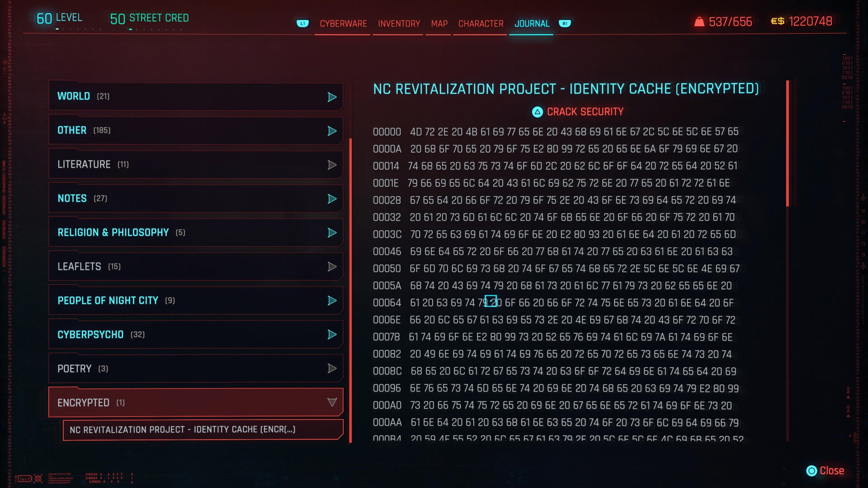This screenshot has height=488, width=868.
Task: Click hex offset 0000A
Action: [387, 149]
